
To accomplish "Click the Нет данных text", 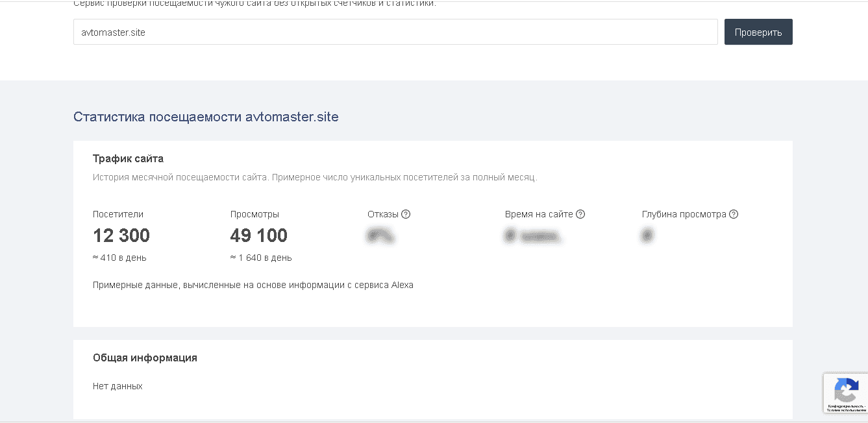I will 118,386.
